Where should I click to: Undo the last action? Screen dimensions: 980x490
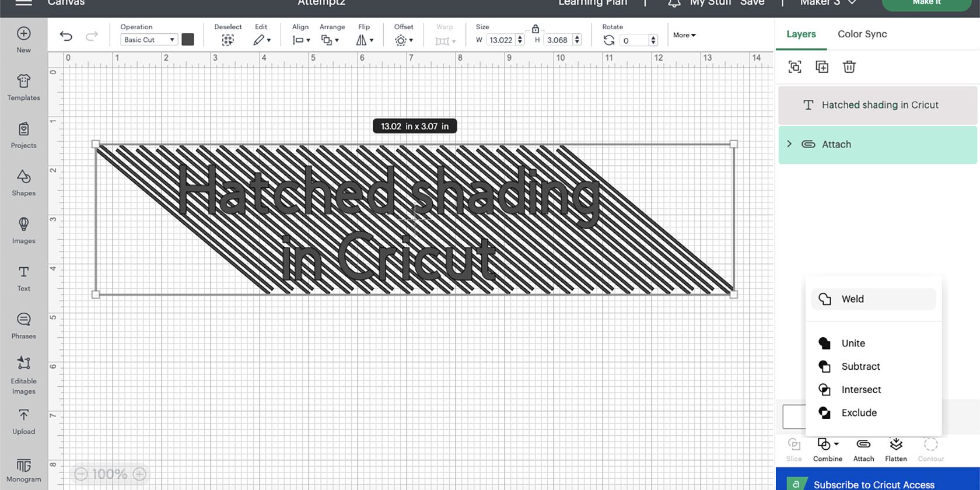click(x=66, y=36)
